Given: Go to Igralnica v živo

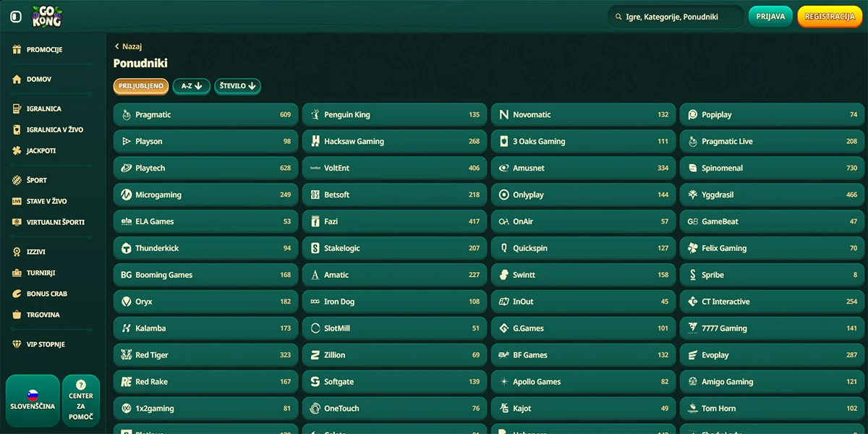Looking at the screenshot, I should pyautogui.click(x=54, y=130).
